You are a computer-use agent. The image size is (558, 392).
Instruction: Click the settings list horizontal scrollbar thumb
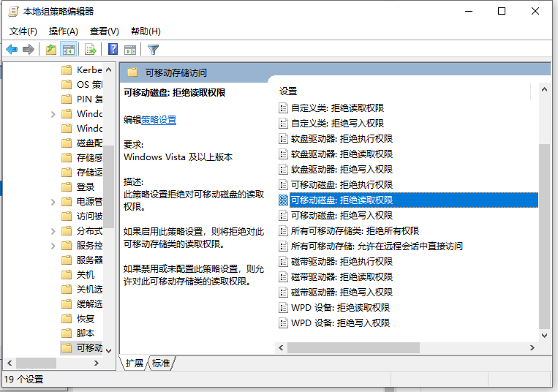(353, 347)
